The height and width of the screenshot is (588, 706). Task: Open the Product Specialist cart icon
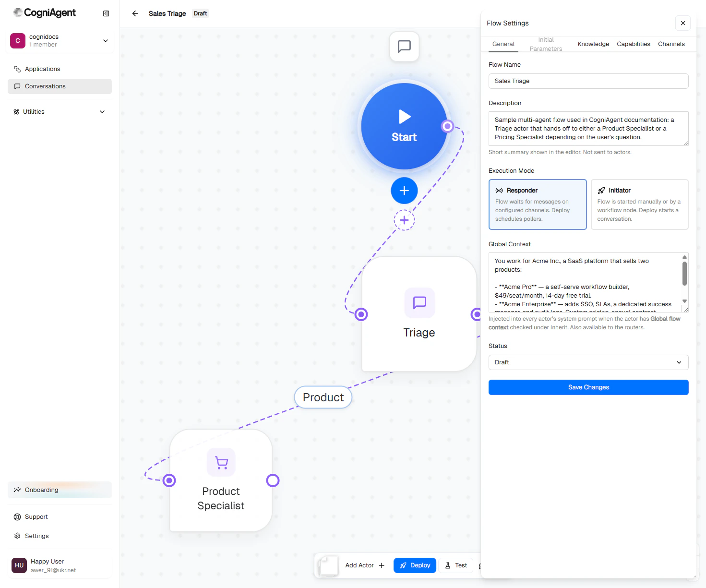[221, 462]
